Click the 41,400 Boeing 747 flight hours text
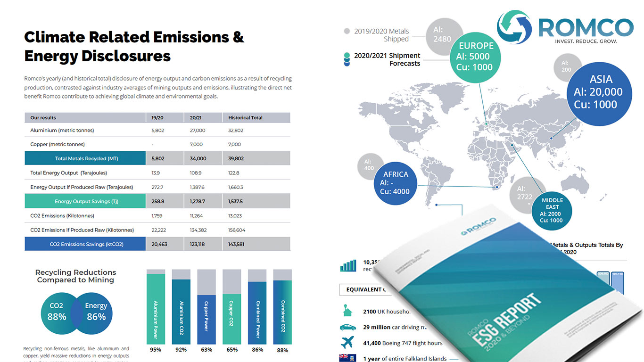 click(403, 343)
